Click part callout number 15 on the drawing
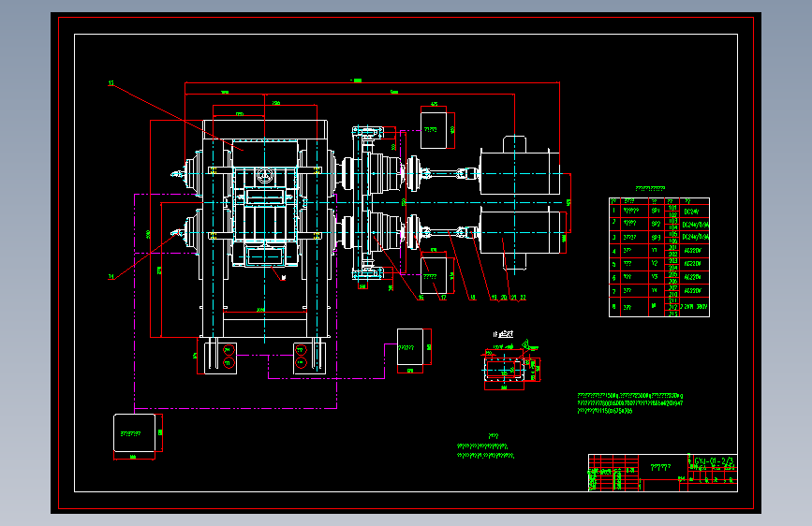 [111, 83]
